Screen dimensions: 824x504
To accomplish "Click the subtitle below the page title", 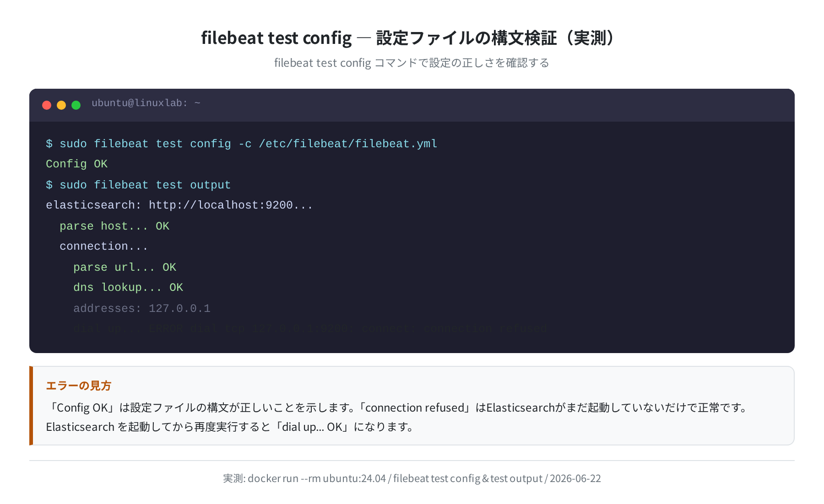I will (412, 63).
